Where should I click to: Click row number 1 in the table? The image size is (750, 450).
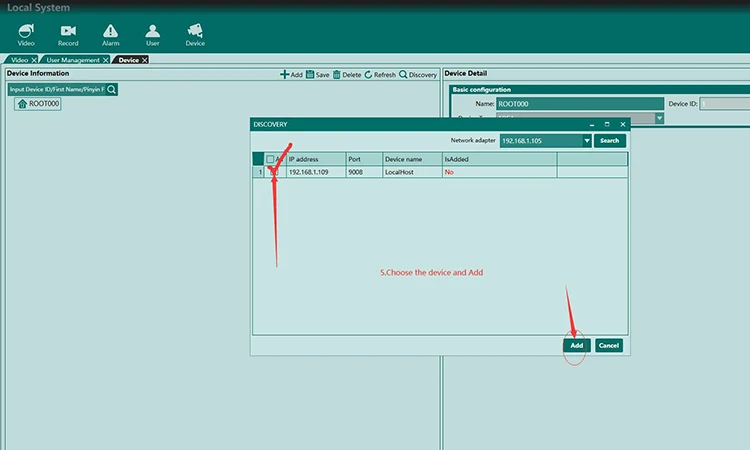tap(259, 172)
